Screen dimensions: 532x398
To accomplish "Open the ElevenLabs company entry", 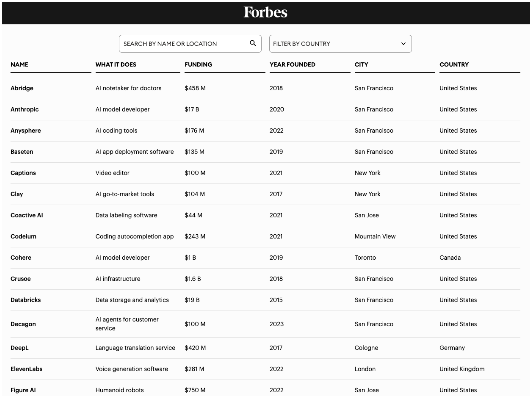I will pos(26,369).
